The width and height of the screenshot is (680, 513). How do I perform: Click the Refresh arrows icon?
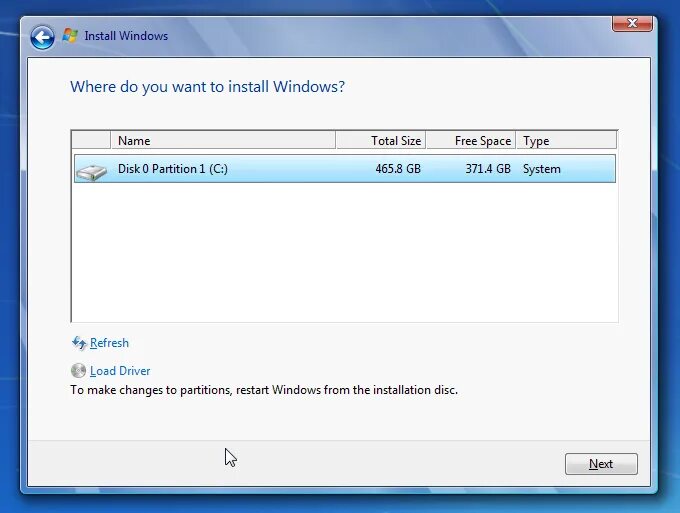point(79,343)
